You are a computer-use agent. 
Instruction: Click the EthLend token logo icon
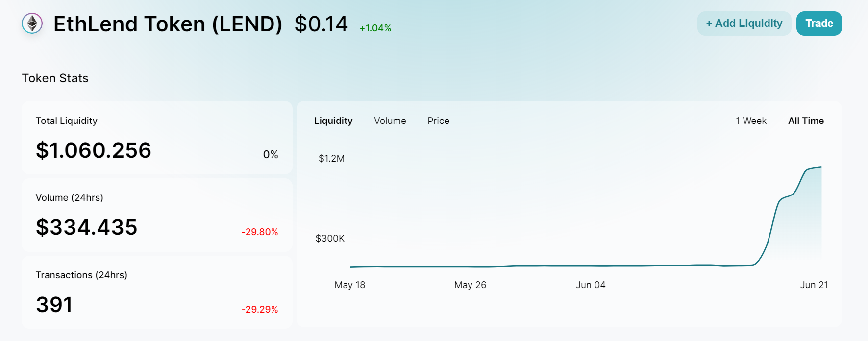(x=32, y=24)
